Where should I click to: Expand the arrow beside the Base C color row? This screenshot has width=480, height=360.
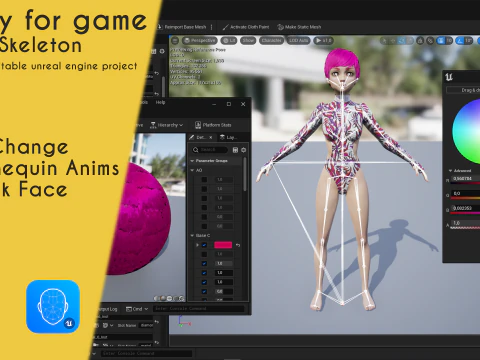point(197,245)
